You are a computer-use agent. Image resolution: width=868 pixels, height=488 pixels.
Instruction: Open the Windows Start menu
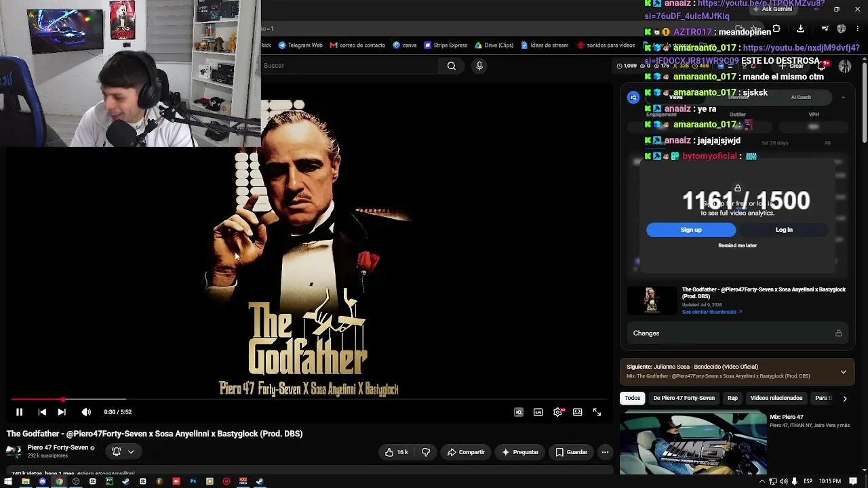8,482
